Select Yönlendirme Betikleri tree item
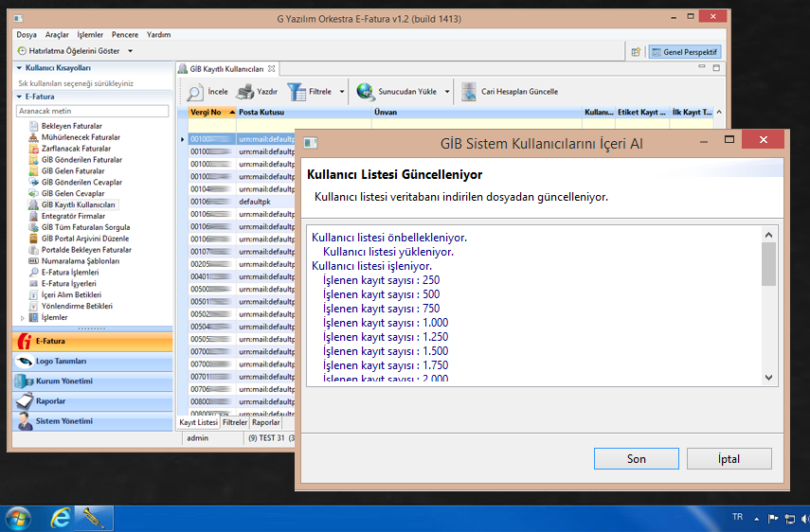810x532 pixels. pos(77,306)
